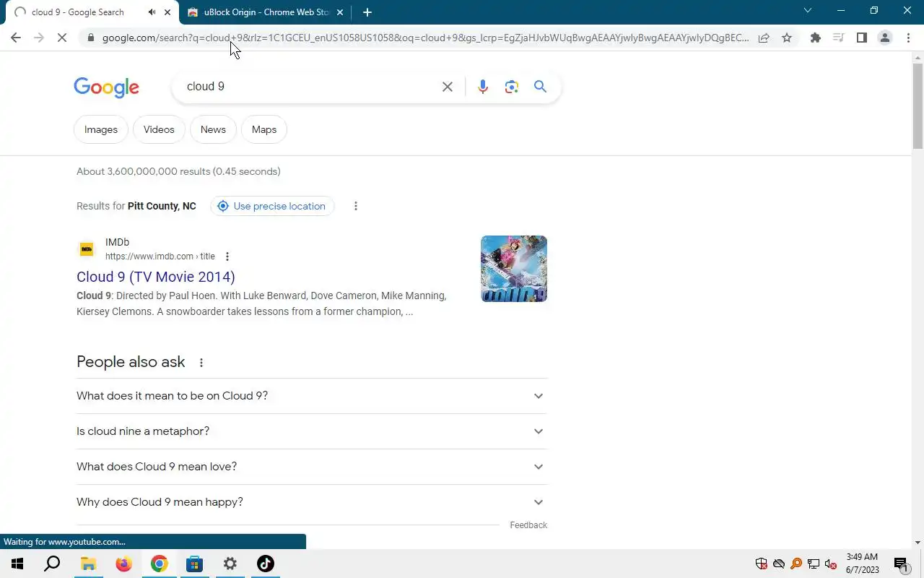The image size is (924, 578).
Task: Open the notification center icon
Action: click(x=901, y=564)
